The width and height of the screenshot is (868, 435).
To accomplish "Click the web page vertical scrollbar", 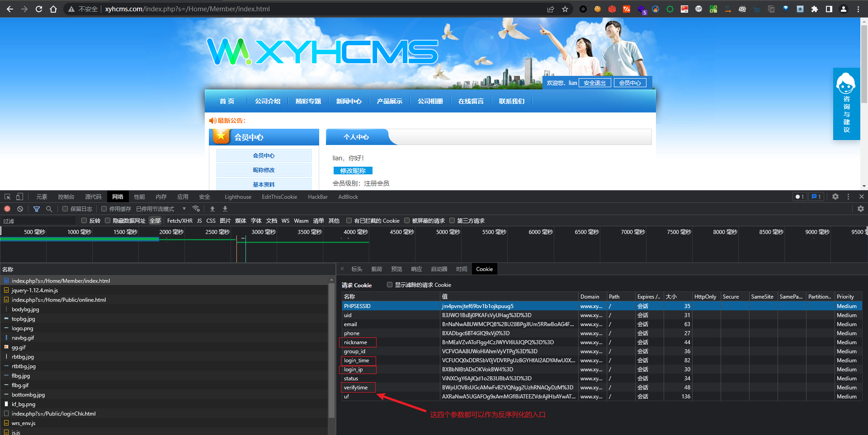I will (x=864, y=63).
